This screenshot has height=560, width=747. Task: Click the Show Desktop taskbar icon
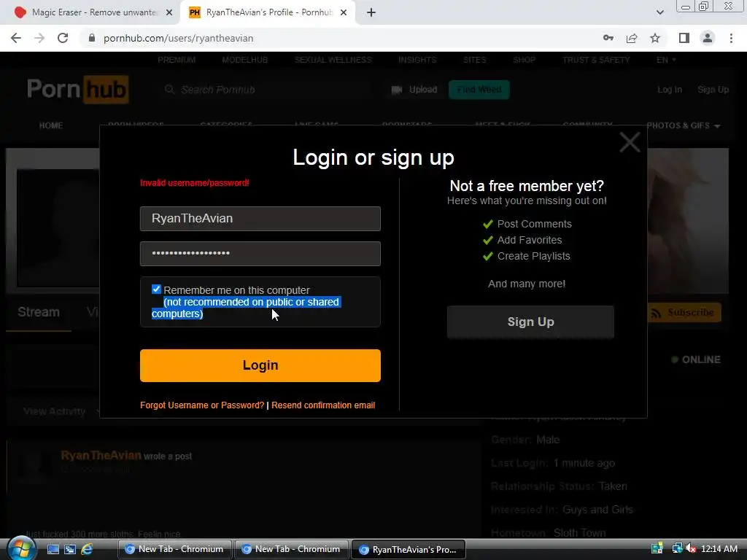(53, 549)
